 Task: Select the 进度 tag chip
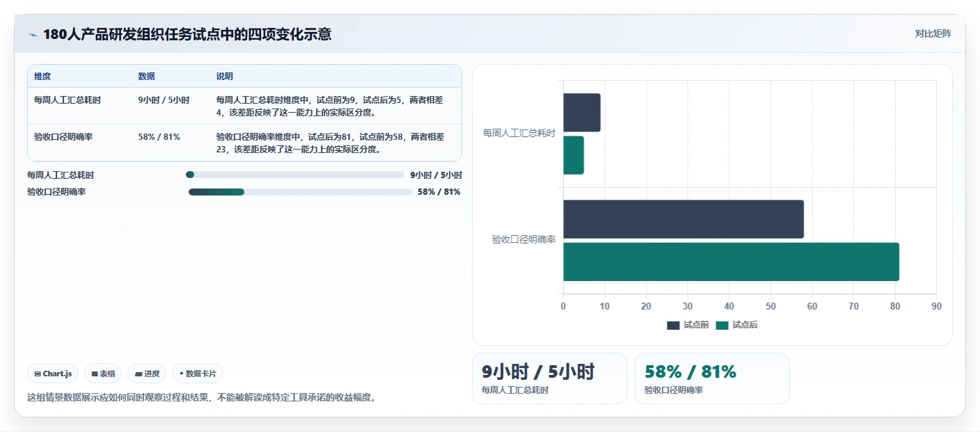point(147,374)
